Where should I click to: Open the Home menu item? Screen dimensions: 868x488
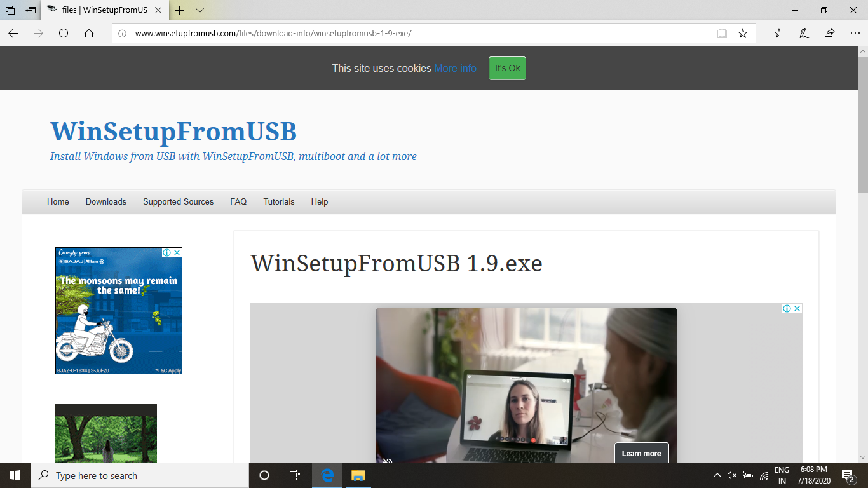click(x=58, y=201)
